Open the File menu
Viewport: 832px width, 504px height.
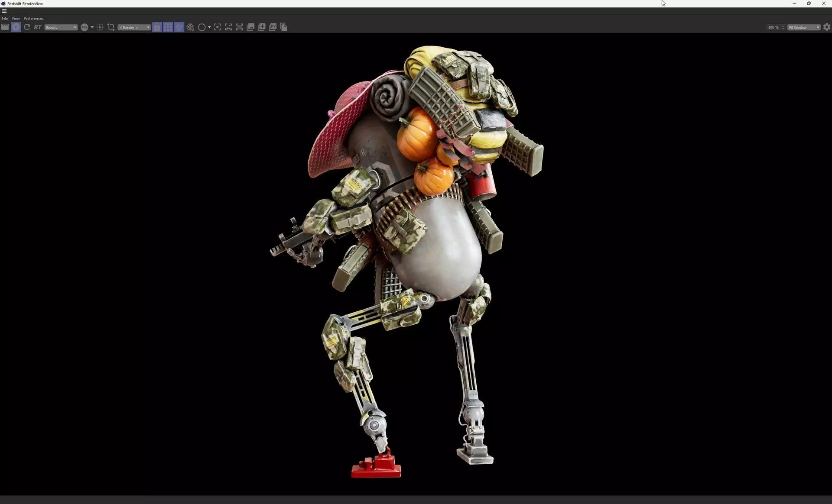(x=5, y=19)
